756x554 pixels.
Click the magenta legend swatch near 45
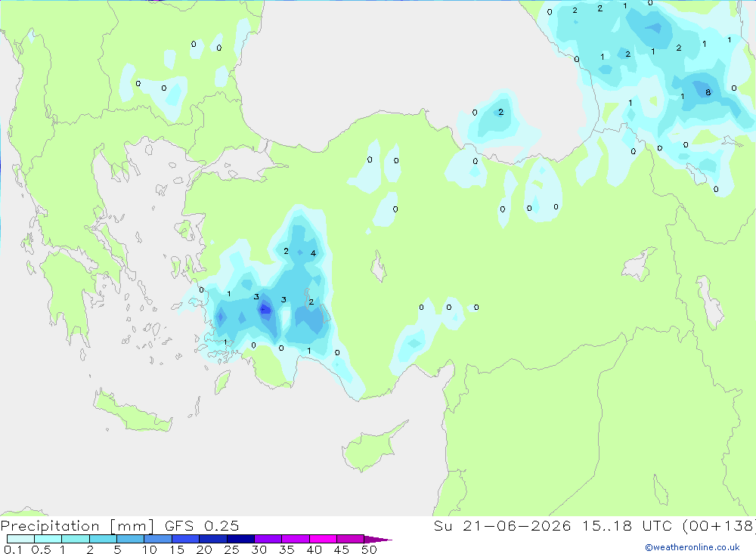(351, 539)
